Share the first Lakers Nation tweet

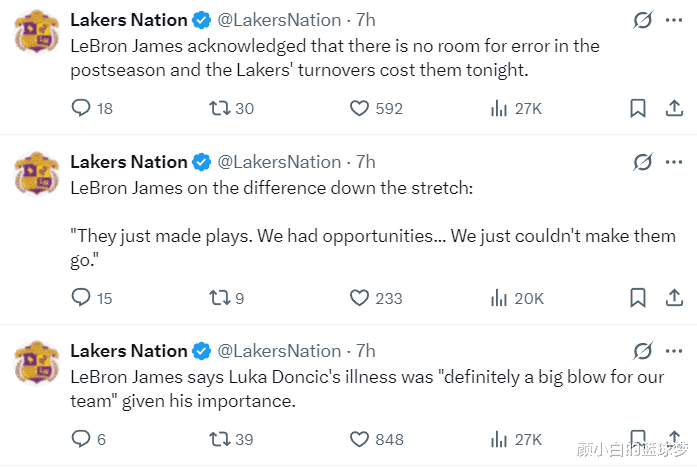[x=674, y=108]
